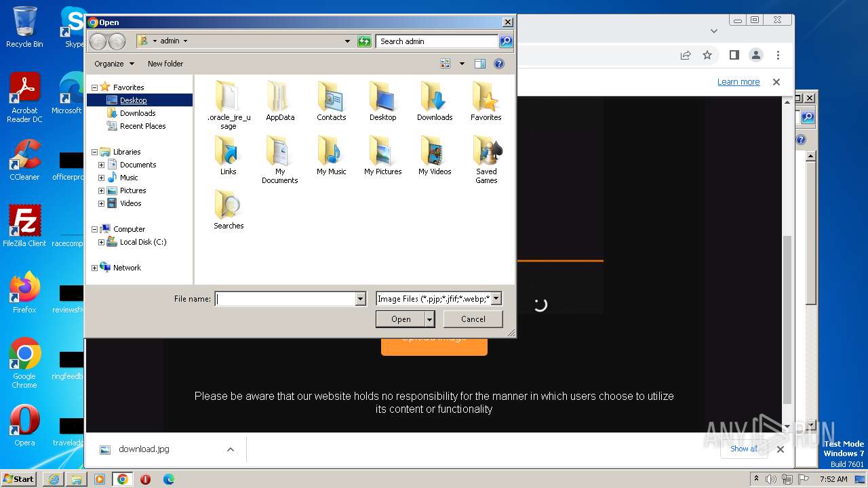Viewport: 868px width, 488px height.
Task: Expand the Local Disk (C:) node
Action: [102, 242]
